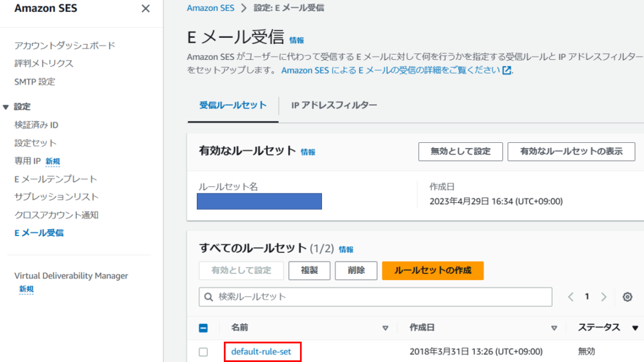
Task: Close the Amazon SES navigation panel
Action: click(145, 9)
